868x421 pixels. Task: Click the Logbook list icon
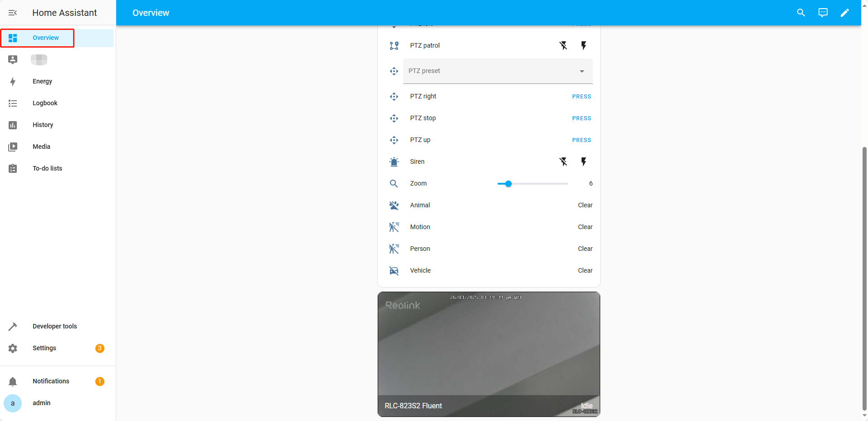click(x=13, y=103)
